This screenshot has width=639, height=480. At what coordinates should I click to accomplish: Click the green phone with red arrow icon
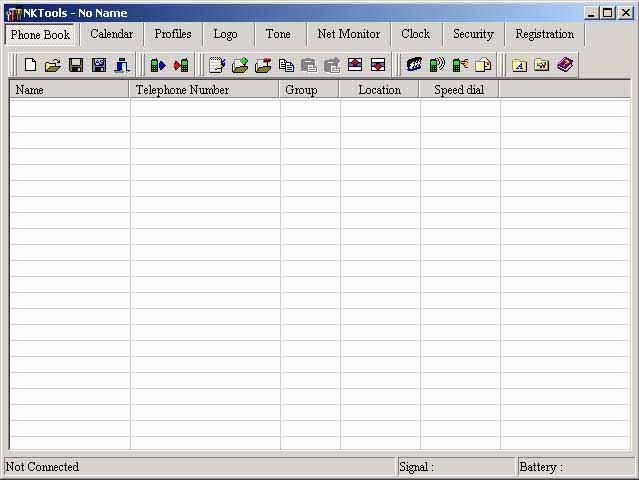click(x=181, y=65)
